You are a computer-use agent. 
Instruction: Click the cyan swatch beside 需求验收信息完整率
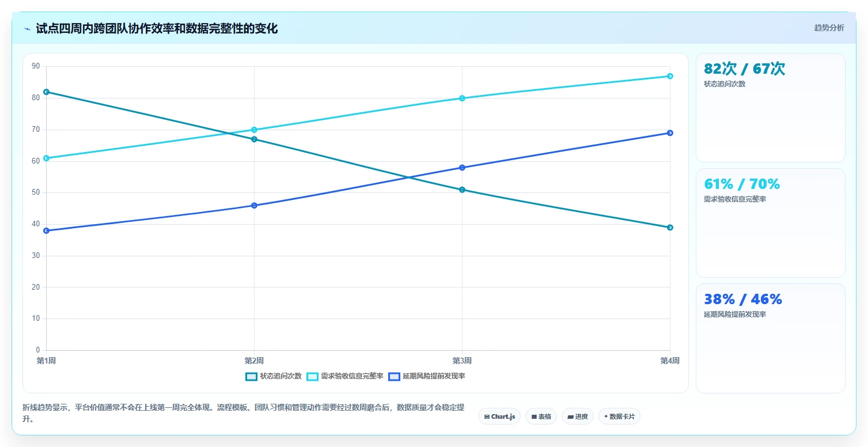click(x=312, y=376)
